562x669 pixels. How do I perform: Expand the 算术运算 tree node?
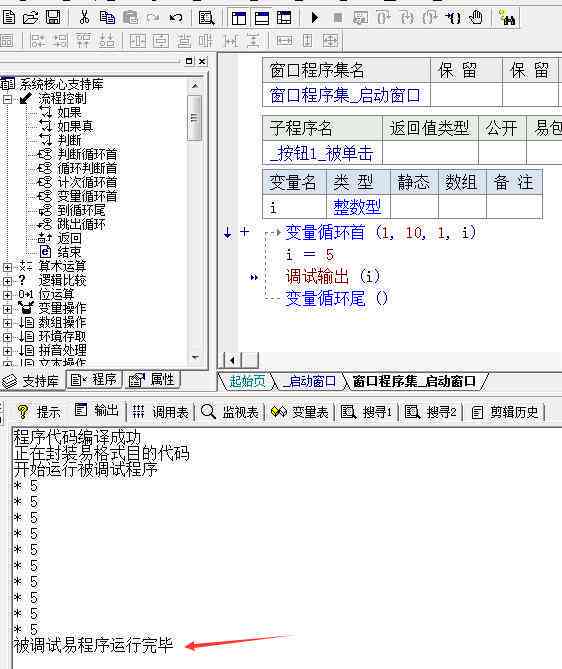(x=7, y=267)
